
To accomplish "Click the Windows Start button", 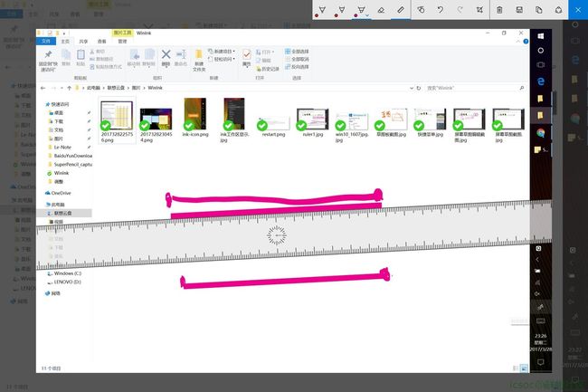I will click(x=540, y=36).
